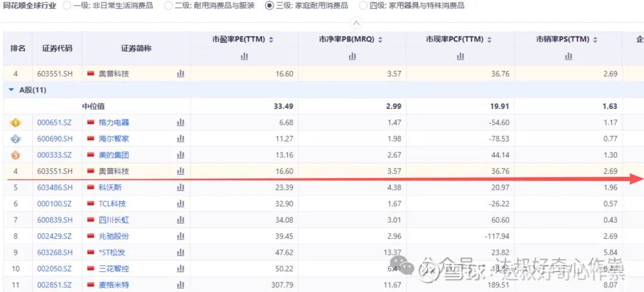The image size is (644, 292).
Task: Open chart icon under 市销率PS(TTM) header
Action: 568,56
